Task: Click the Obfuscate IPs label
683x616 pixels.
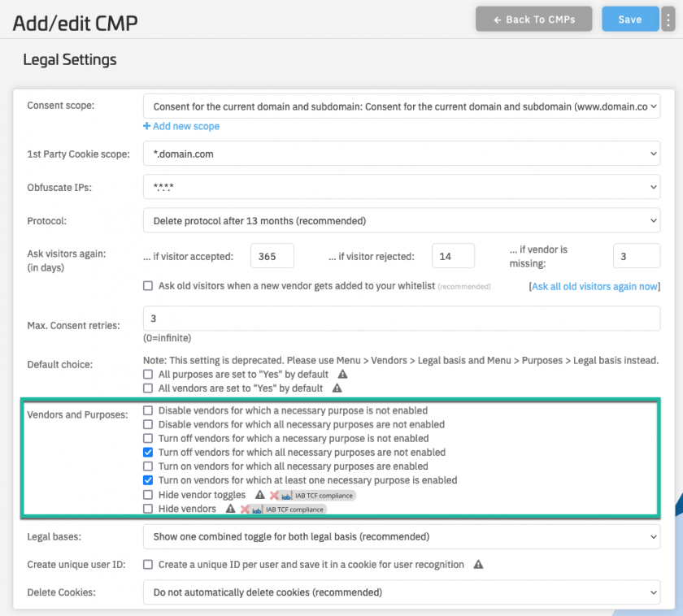Action: click(x=59, y=188)
